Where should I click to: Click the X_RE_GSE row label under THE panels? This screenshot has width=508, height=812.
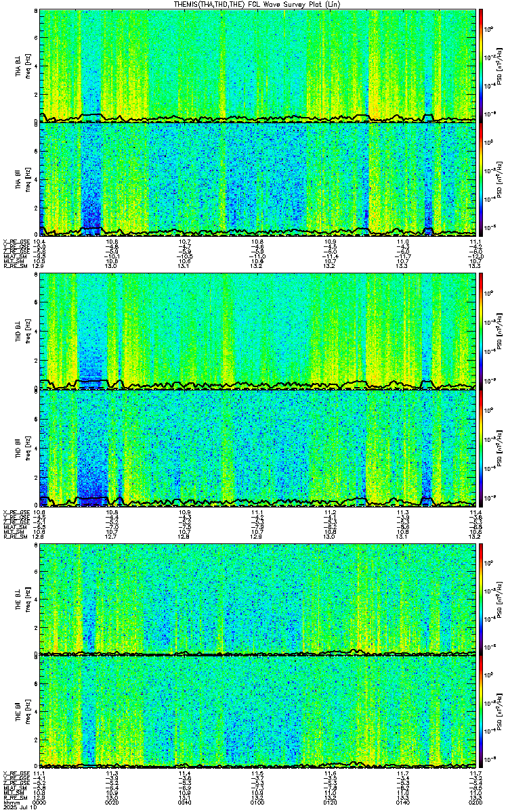click(x=15, y=773)
